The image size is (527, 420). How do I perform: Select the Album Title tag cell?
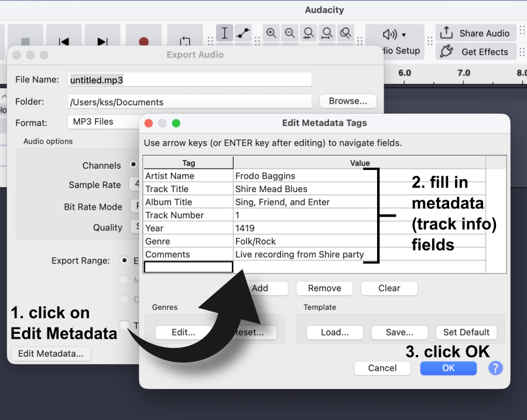pyautogui.click(x=189, y=202)
